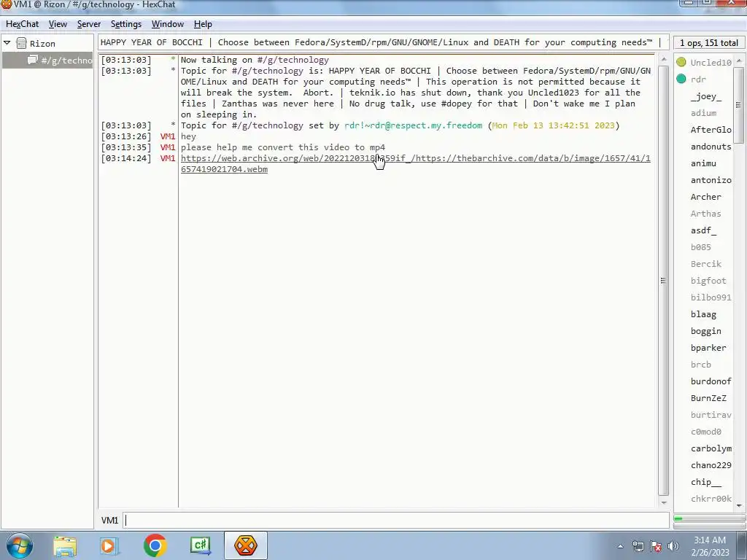Select user Bercik in user list
Image resolution: width=747 pixels, height=560 pixels.
[x=705, y=264]
